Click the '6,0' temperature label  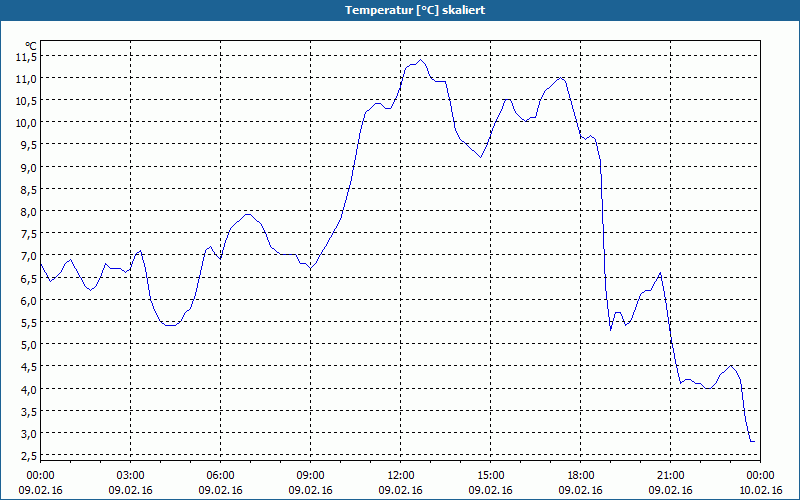pyautogui.click(x=28, y=301)
